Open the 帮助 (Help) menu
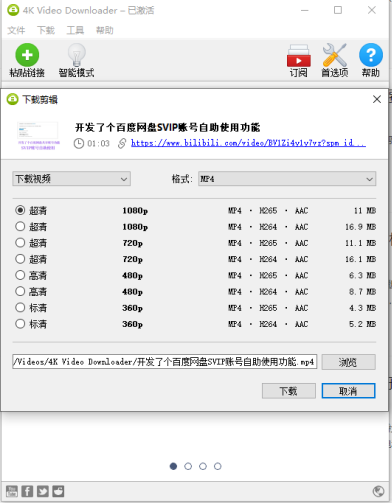 click(x=105, y=30)
